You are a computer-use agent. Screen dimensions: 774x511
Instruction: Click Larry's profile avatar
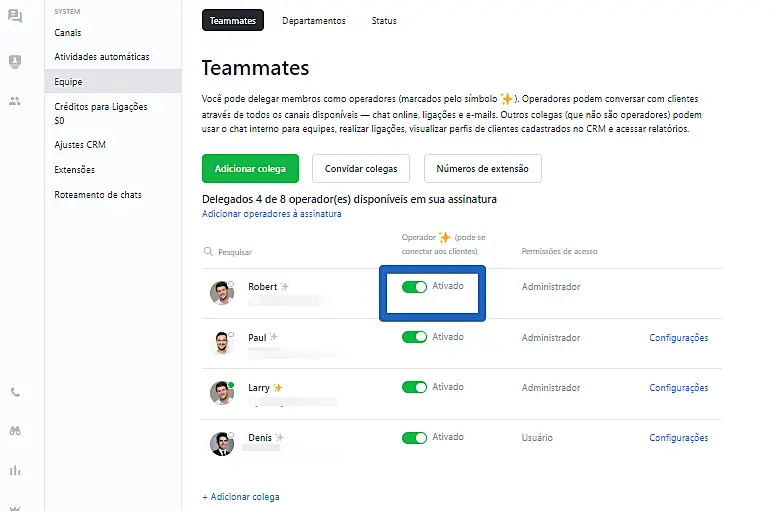(221, 392)
